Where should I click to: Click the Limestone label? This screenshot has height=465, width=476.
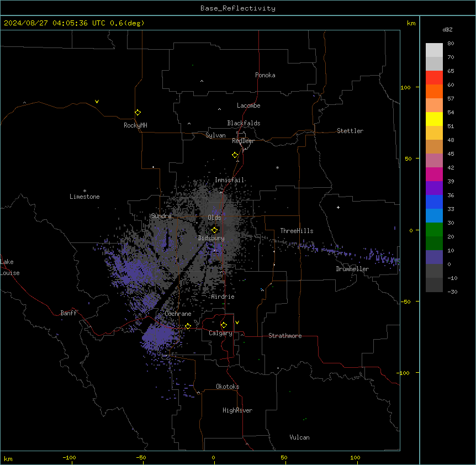coord(84,197)
